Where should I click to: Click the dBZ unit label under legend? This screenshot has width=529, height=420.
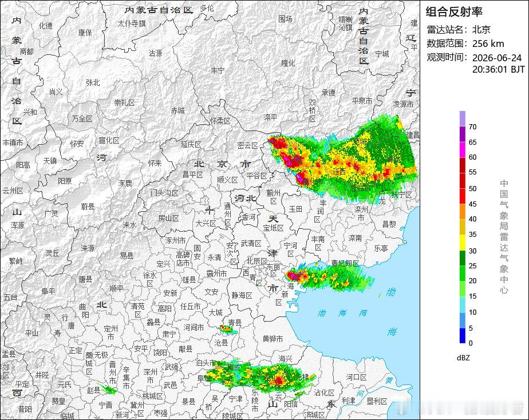(x=463, y=358)
